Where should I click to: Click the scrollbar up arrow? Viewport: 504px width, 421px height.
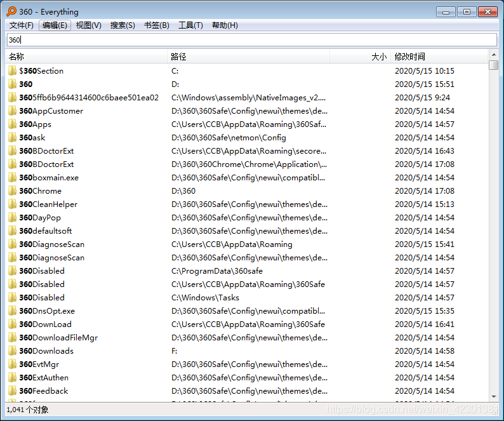[x=494, y=54]
